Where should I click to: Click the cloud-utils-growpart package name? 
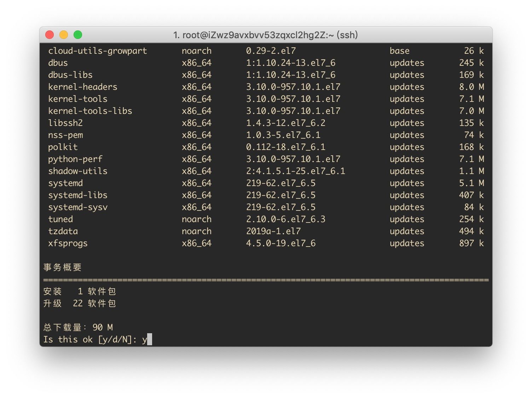tap(98, 51)
